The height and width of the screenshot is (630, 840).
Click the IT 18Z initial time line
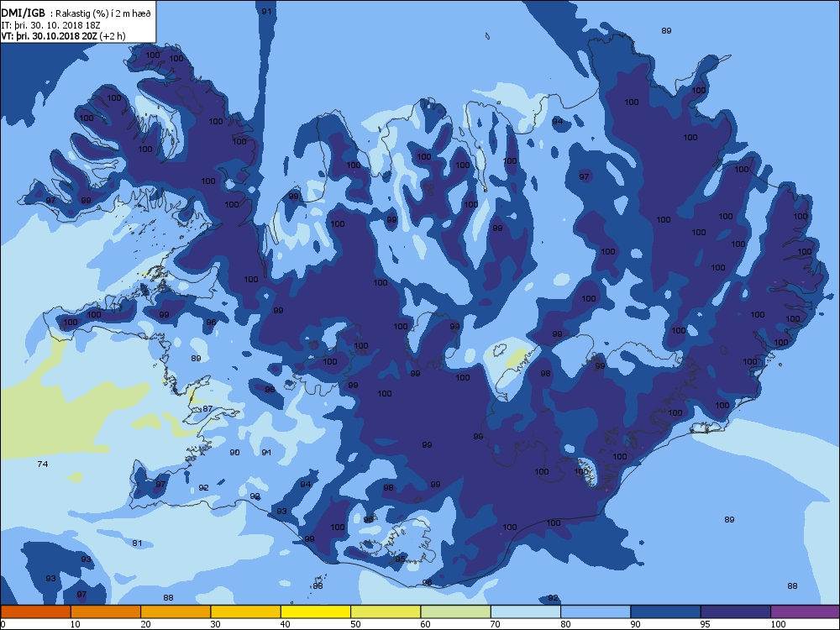(51, 25)
